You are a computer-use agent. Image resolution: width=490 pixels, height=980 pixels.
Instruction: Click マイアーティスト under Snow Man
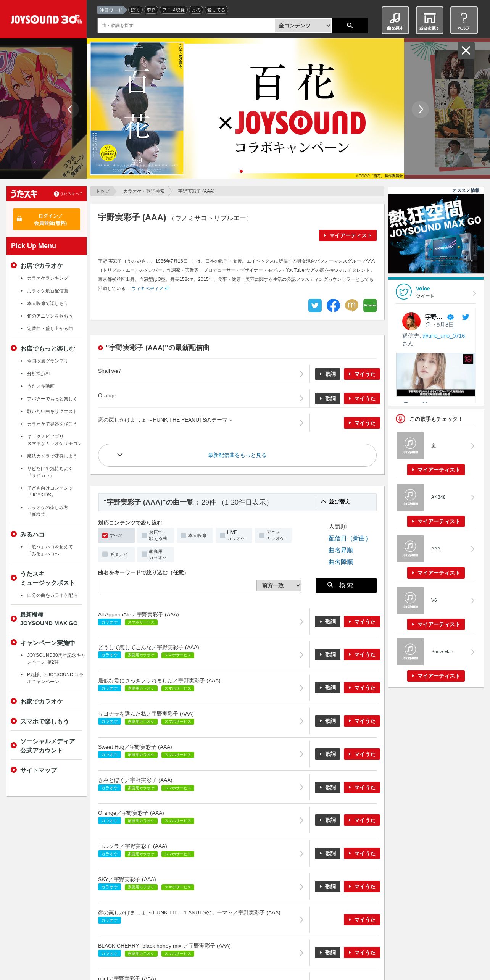436,676
